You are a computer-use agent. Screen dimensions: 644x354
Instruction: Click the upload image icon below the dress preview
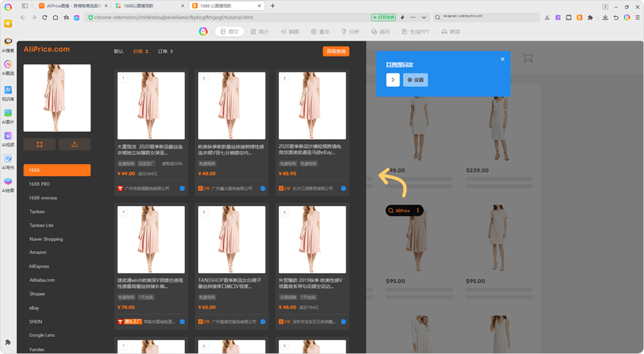tap(75, 144)
